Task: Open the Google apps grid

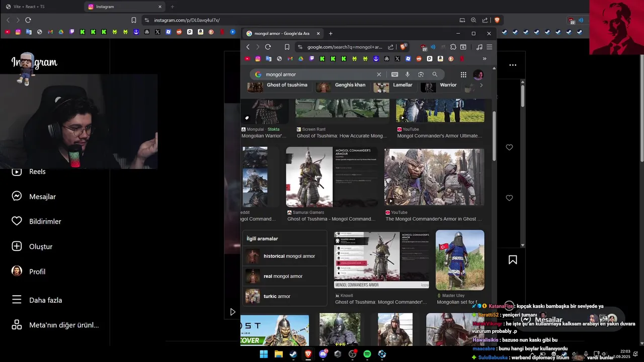Action: 463,74
